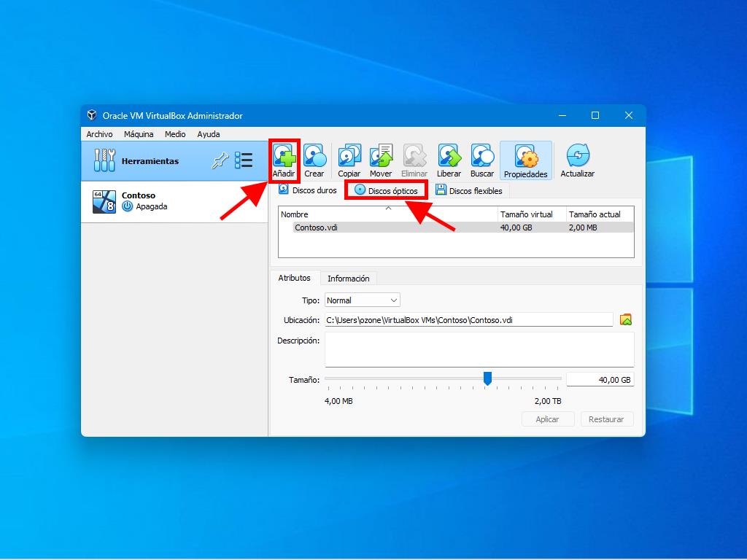Click the Añadir disk toolbar icon
Viewport: 747px width, 560px height.
tap(284, 160)
